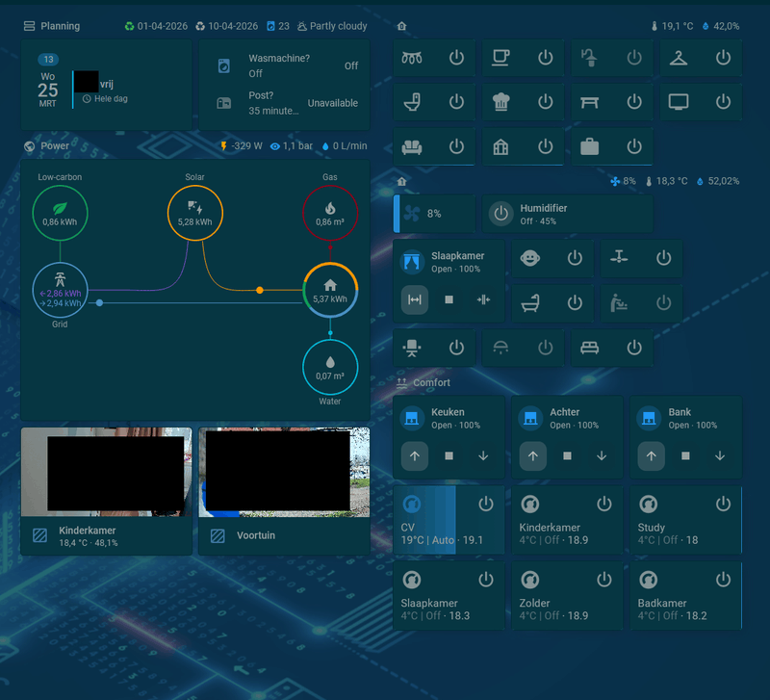Screen dimensions: 770x700
Task: Toggle power on the sofa tile
Action: (x=456, y=146)
